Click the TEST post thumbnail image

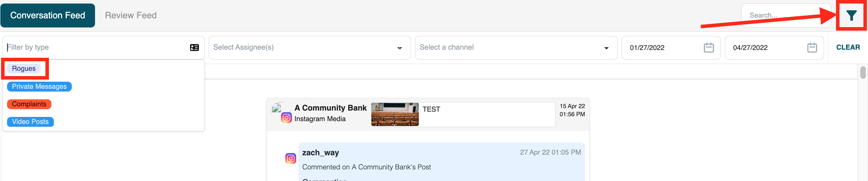point(395,114)
